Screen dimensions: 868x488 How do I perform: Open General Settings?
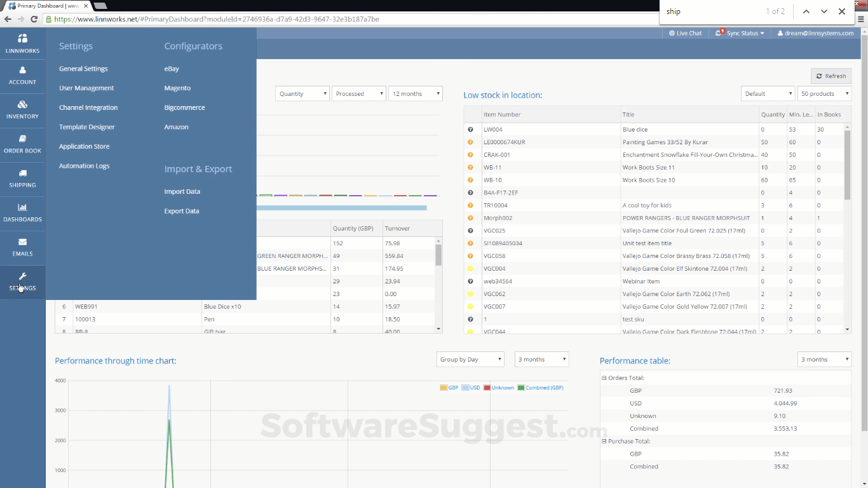pos(83,69)
